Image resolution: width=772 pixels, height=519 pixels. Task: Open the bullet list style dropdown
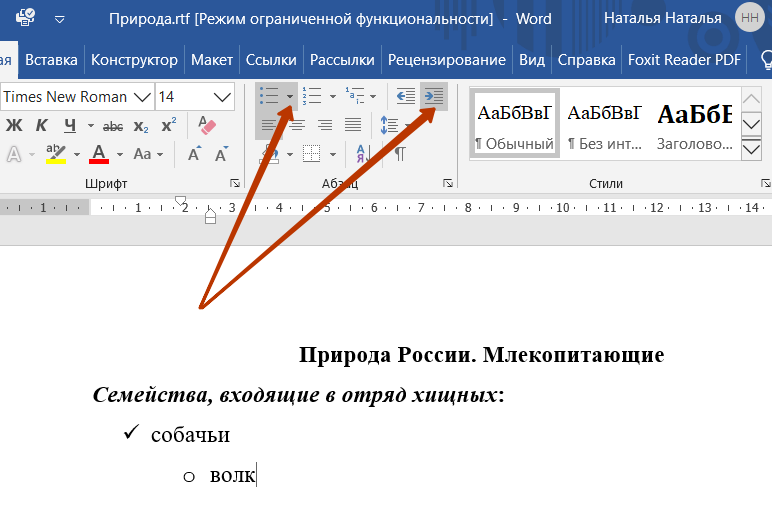pos(290,97)
